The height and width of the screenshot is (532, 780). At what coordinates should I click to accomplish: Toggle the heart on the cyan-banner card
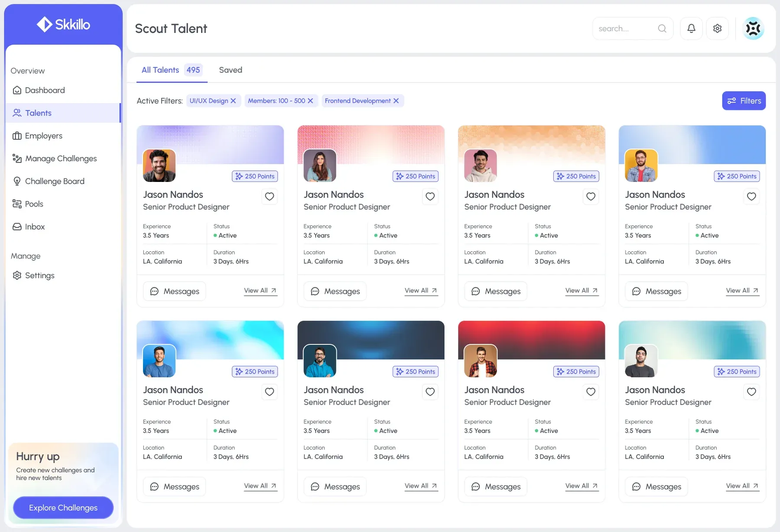pyautogui.click(x=270, y=392)
